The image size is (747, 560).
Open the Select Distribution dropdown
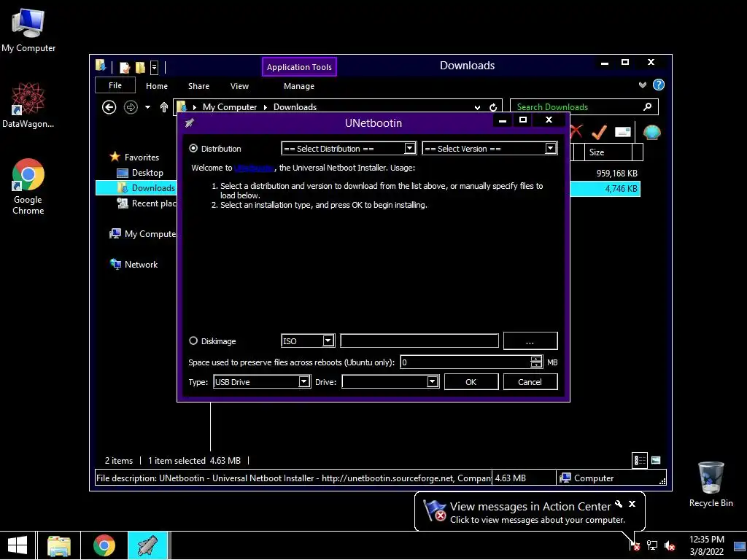coord(349,149)
